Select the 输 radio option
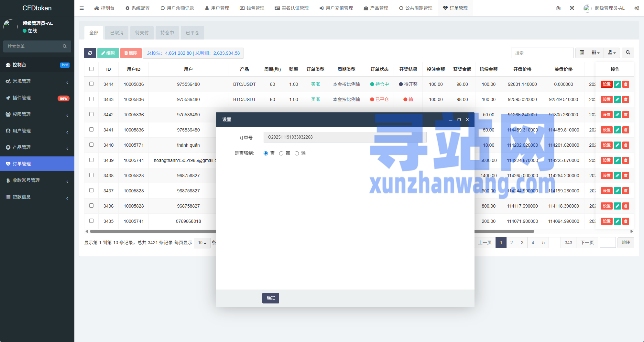Viewport: 644px width, 342px height. [297, 154]
